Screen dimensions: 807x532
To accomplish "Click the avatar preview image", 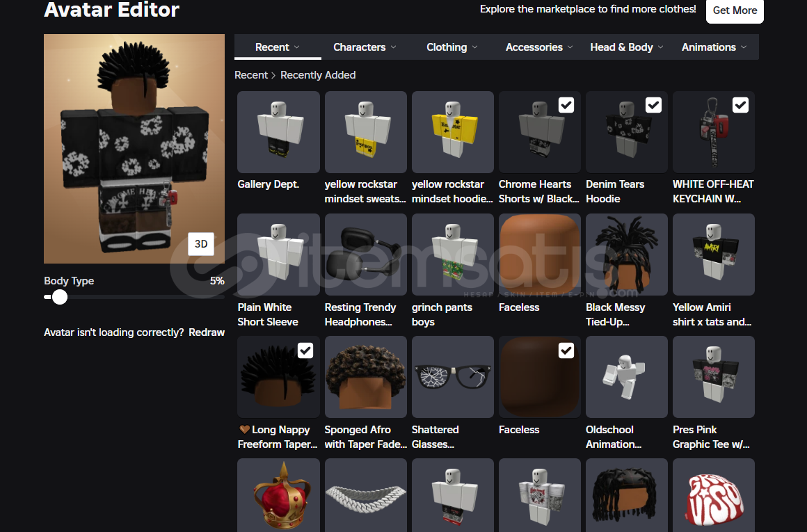I will point(134,149).
